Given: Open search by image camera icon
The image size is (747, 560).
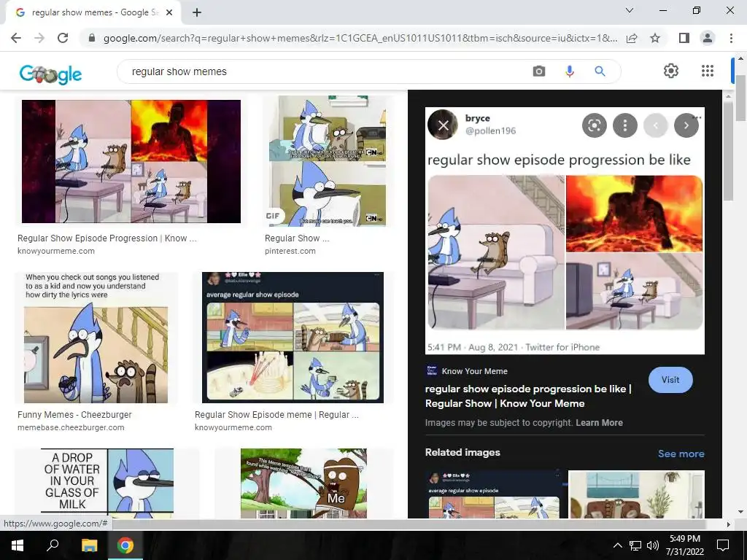Looking at the screenshot, I should pyautogui.click(x=539, y=71).
